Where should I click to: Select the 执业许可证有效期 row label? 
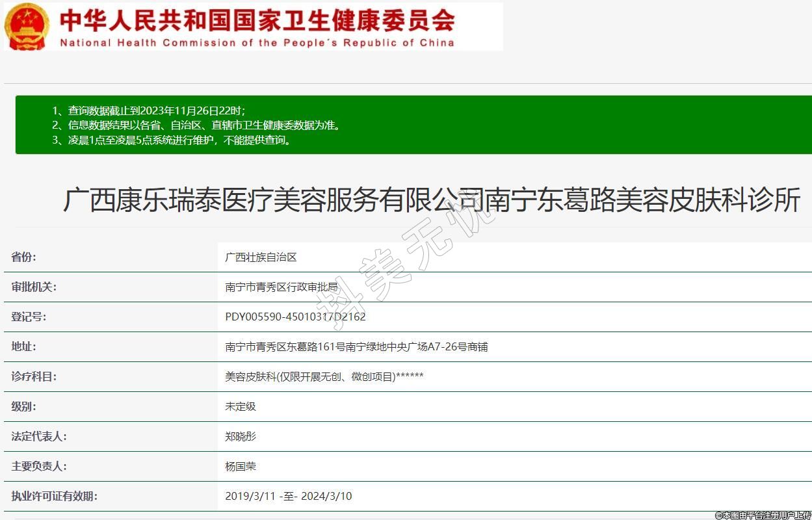coord(54,496)
